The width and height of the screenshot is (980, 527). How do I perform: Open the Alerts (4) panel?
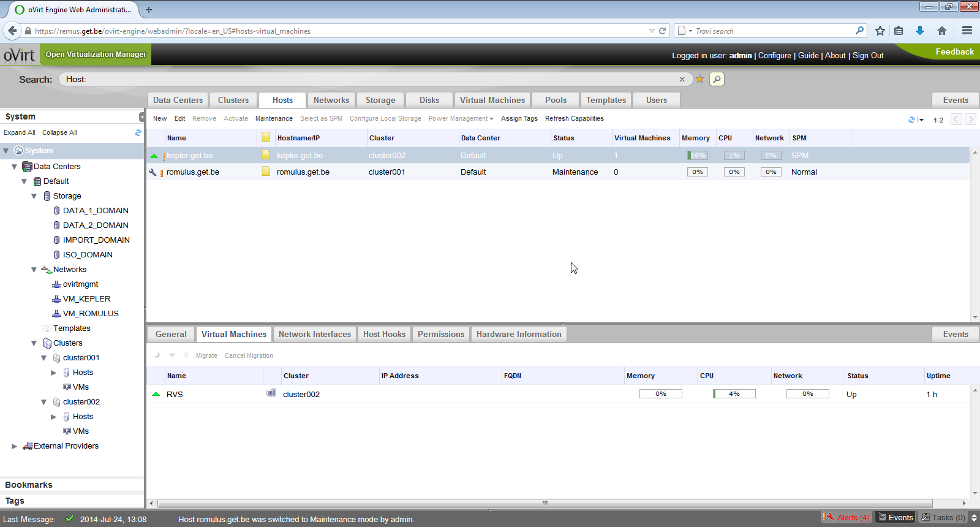847,517
